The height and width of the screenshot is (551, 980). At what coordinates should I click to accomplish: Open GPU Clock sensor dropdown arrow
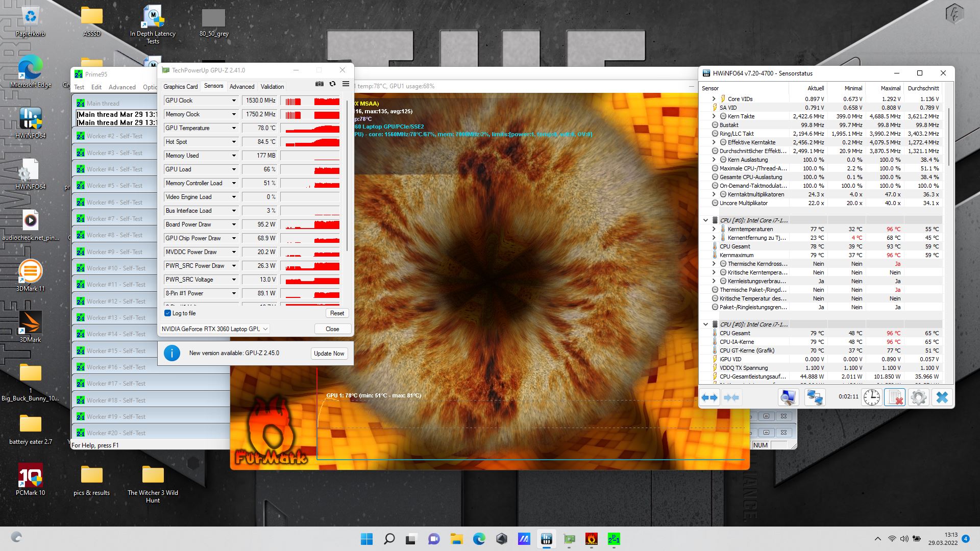pos(234,101)
